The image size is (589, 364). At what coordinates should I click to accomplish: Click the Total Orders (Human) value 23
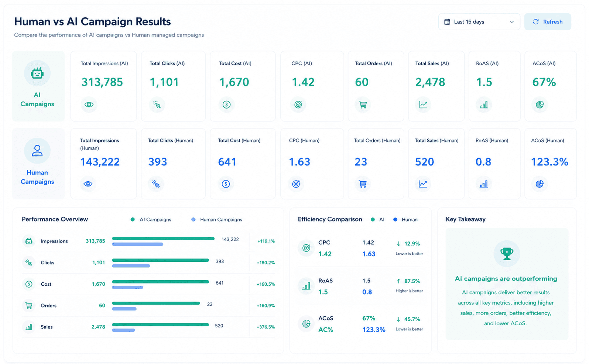tap(361, 162)
